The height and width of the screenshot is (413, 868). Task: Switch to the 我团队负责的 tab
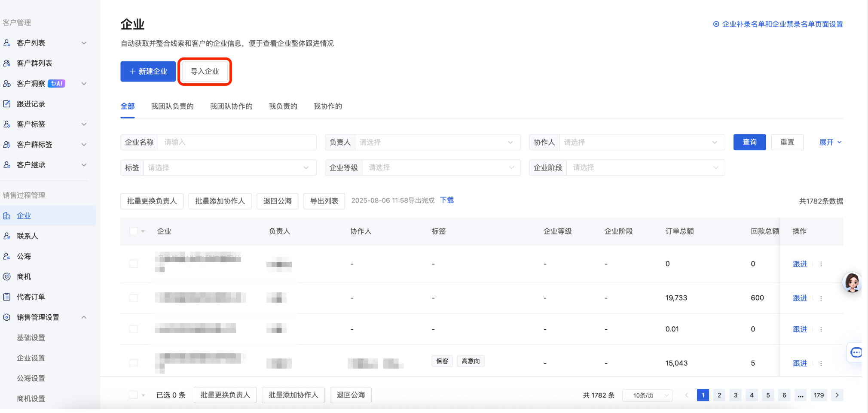coord(172,106)
